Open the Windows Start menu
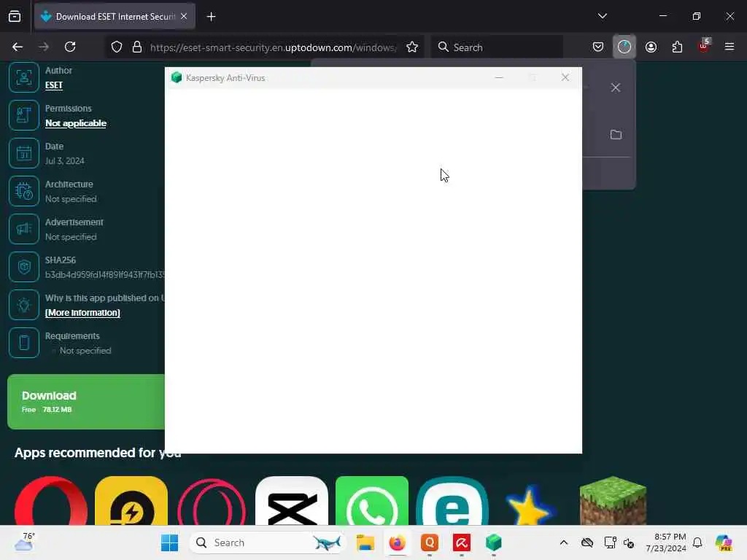This screenshot has width=747, height=560. [x=169, y=542]
